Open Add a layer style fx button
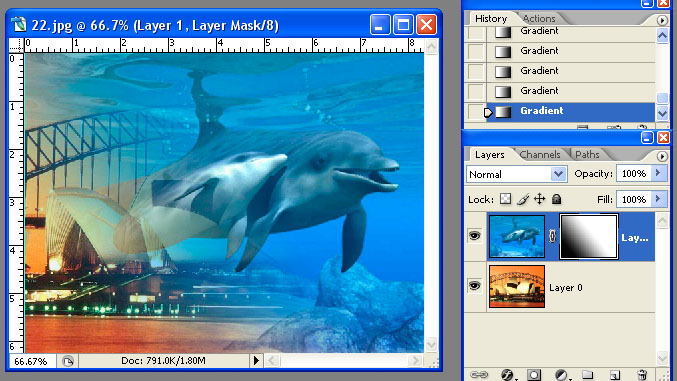 click(x=507, y=375)
